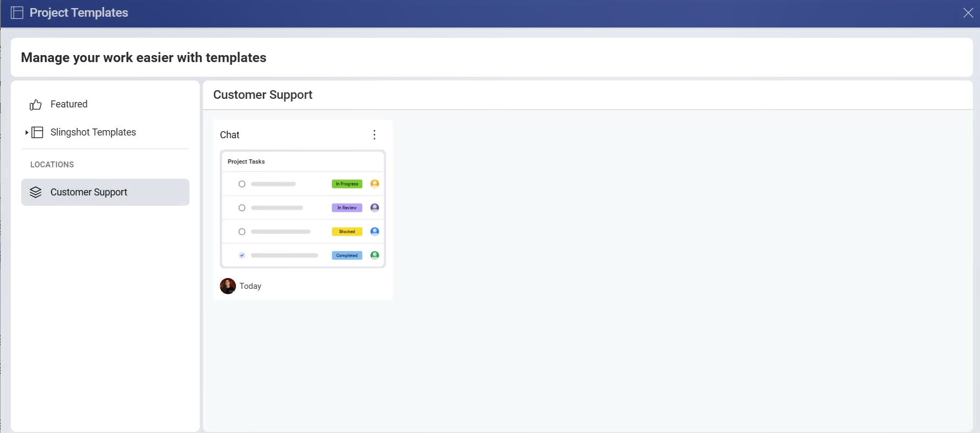Click the Project Templates title bar icon
980x433 pixels.
(17, 13)
